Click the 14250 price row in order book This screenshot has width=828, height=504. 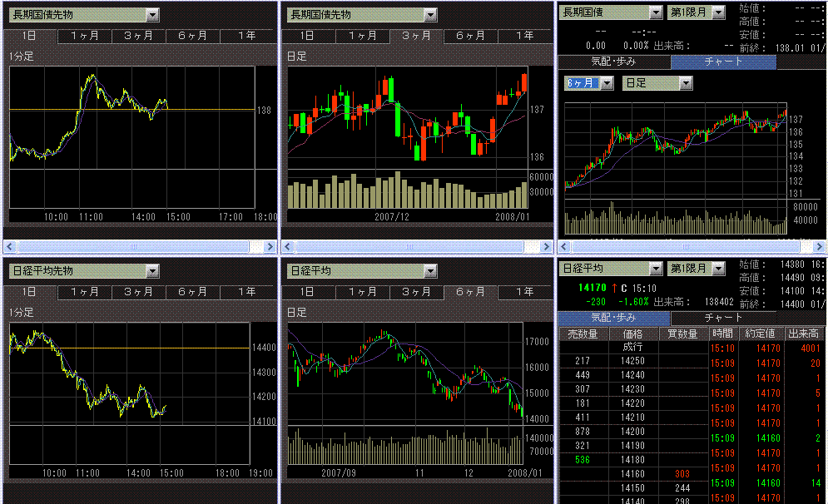[632, 361]
